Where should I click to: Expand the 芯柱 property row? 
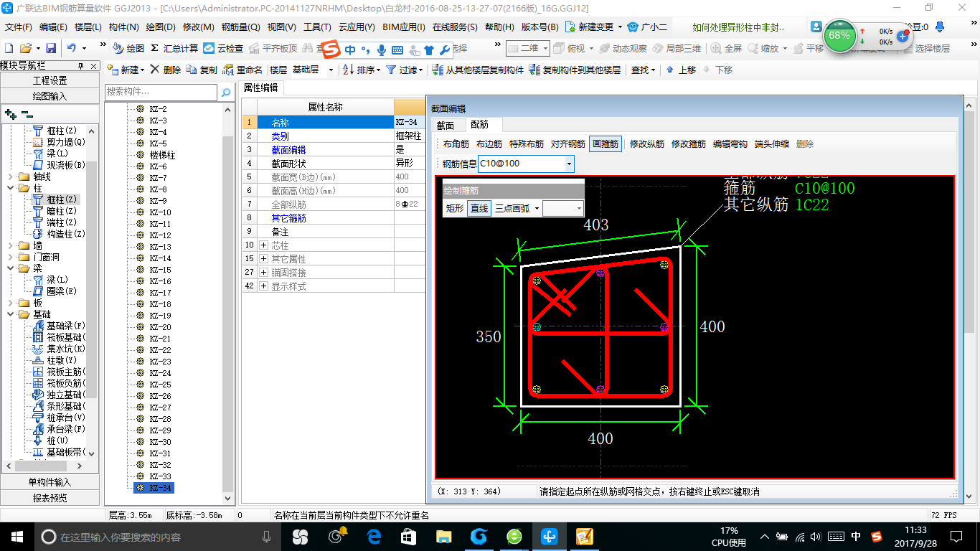(x=264, y=245)
